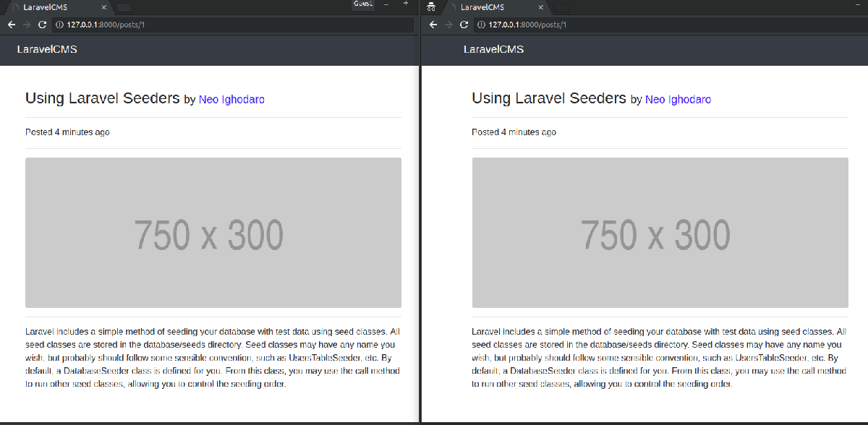This screenshot has width=868, height=425.
Task: Focus the address bar in left Guest window
Action: coord(234,25)
